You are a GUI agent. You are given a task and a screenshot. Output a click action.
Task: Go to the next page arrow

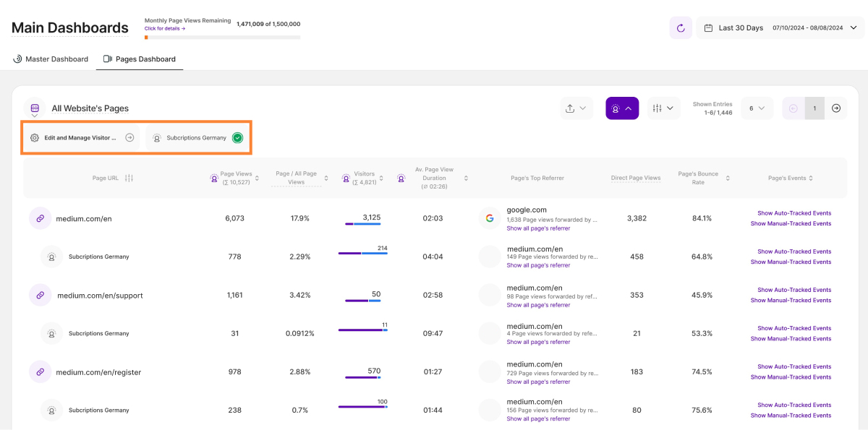click(x=836, y=108)
